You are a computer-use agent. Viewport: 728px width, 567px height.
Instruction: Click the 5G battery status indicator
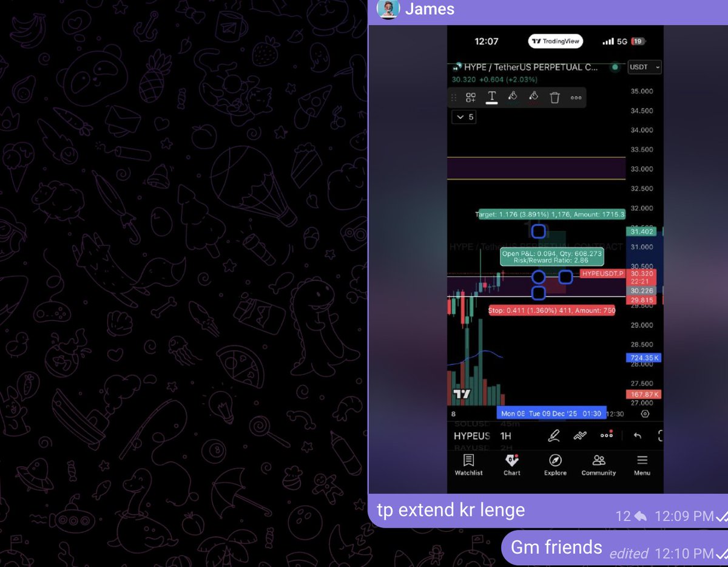click(x=623, y=41)
